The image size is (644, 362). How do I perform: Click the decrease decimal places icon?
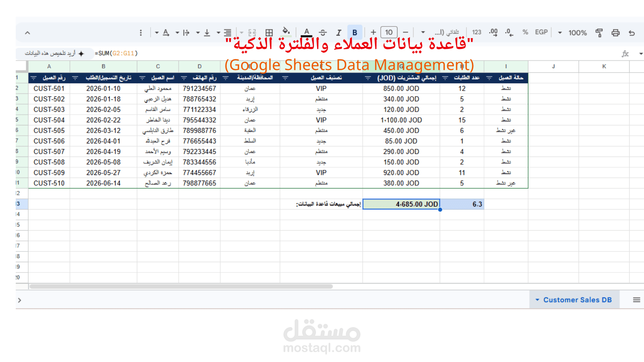509,33
